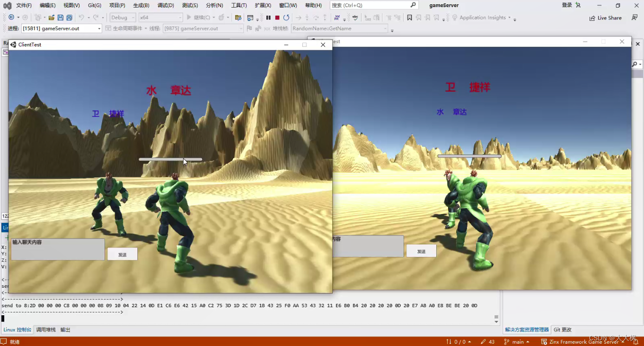Expand the lifecycle events dropdown

(146, 28)
